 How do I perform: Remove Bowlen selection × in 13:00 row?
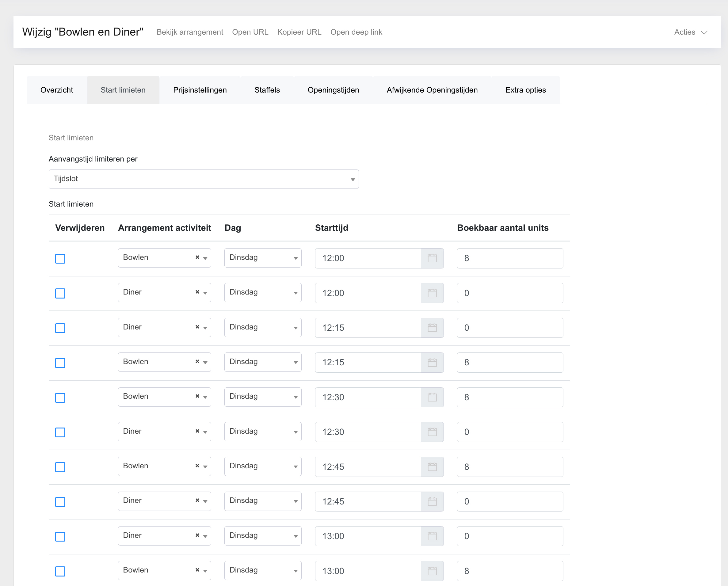pyautogui.click(x=197, y=570)
